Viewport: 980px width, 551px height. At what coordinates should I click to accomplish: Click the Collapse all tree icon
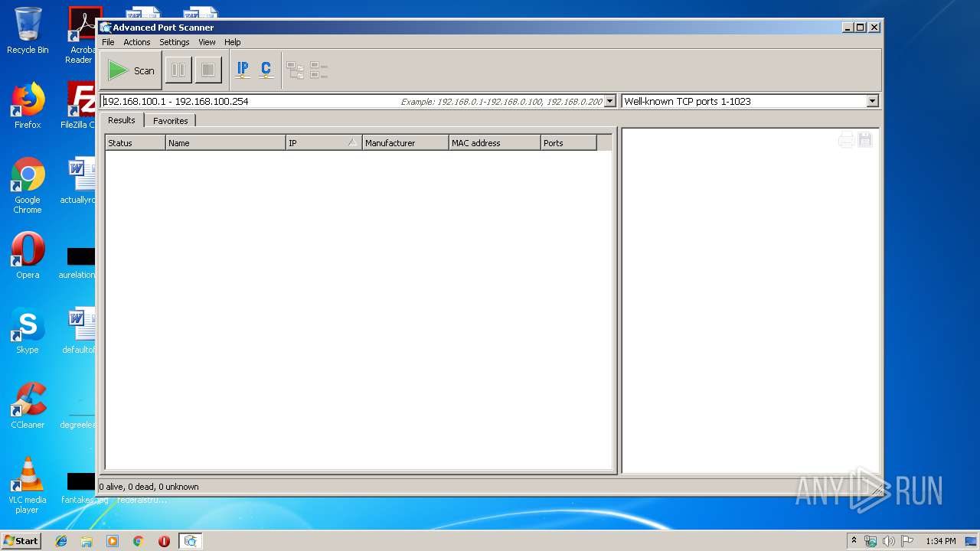click(x=318, y=70)
